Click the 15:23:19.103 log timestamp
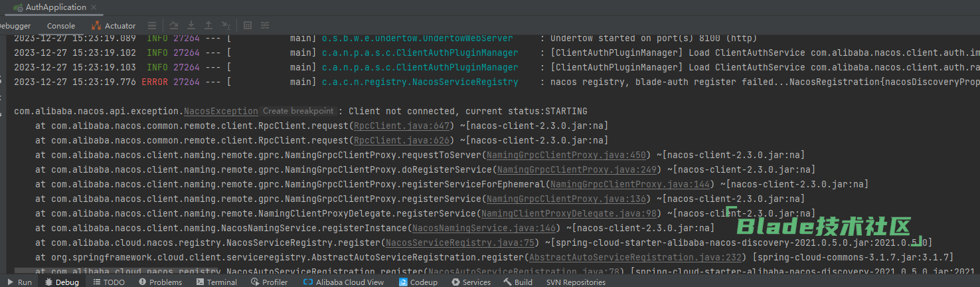Viewport: 980px width, 287px height. [x=102, y=67]
